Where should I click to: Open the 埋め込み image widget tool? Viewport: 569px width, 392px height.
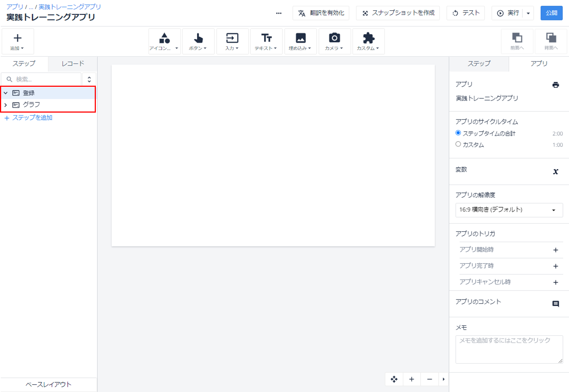[300, 41]
